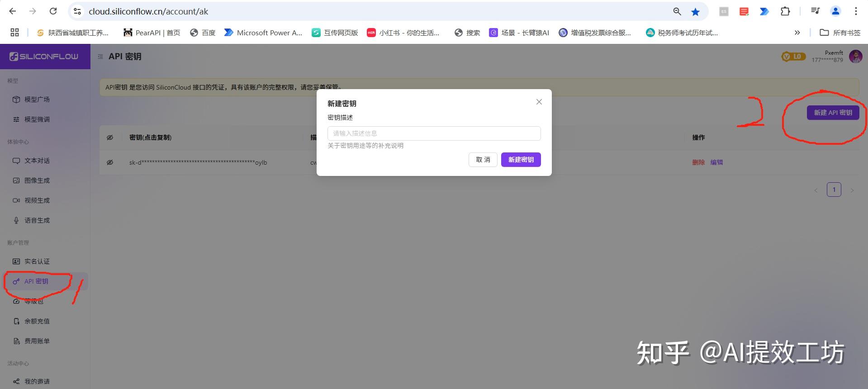The image size is (868, 389).
Task: Open 百度 bookmark
Action: [x=203, y=33]
